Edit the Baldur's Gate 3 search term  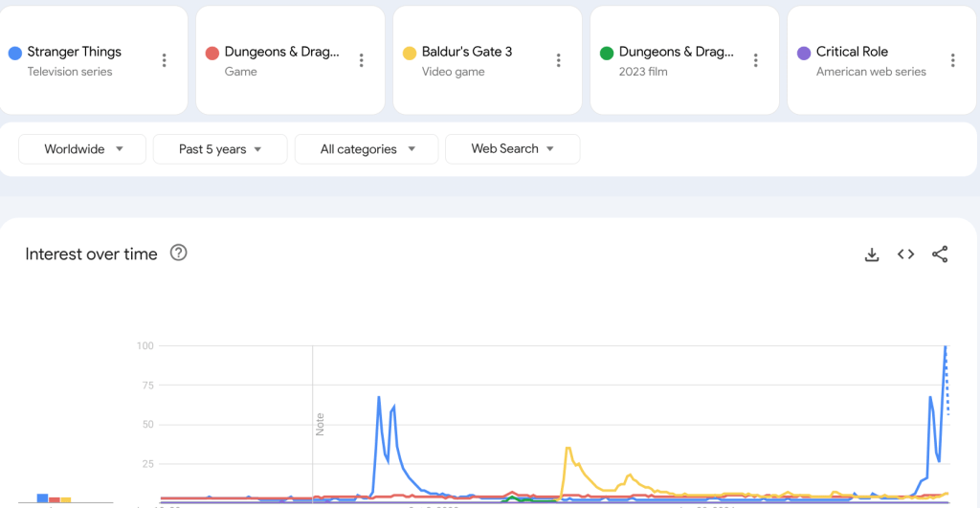point(467,52)
